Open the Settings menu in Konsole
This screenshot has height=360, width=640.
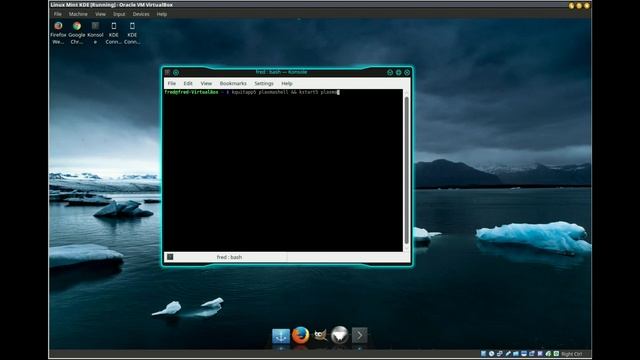[264, 83]
